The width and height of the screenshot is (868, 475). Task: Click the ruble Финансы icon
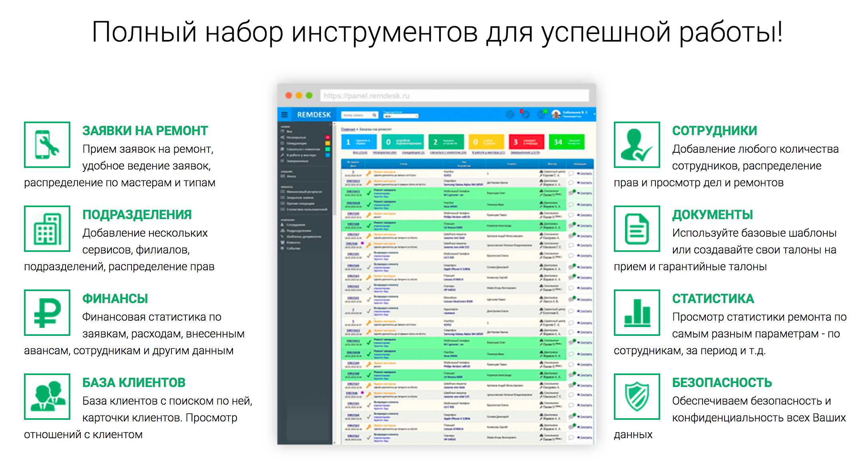click(x=47, y=313)
